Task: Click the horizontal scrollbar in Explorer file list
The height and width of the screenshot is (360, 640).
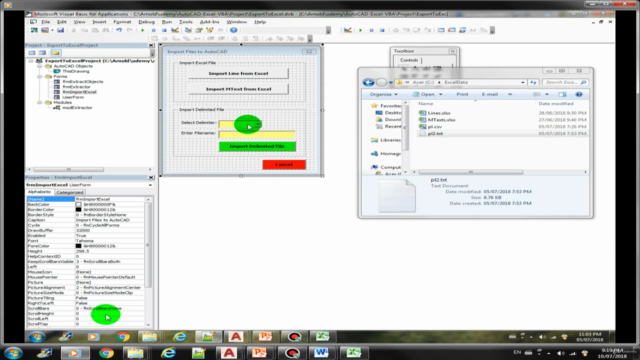Action: tap(471, 172)
